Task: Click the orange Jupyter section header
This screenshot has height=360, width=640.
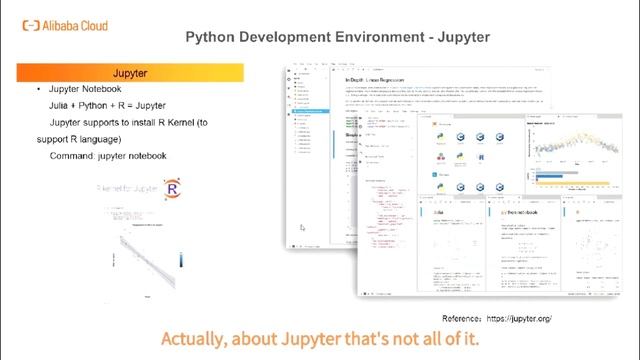Action: click(130, 73)
